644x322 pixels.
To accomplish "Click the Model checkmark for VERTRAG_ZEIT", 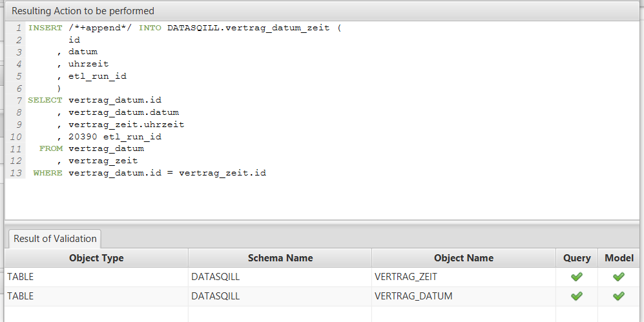I will [619, 277].
